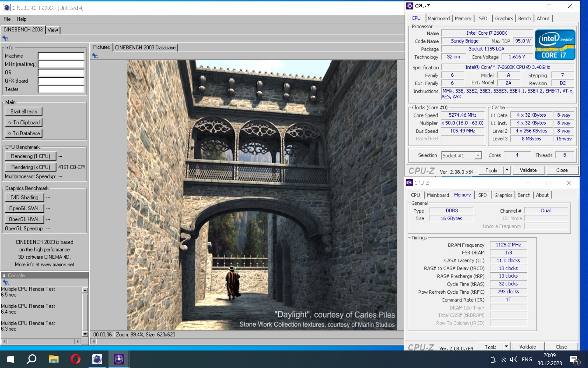The width and height of the screenshot is (588, 368).
Task: Click the MHz (real freq.) input field
Action: 61,64
